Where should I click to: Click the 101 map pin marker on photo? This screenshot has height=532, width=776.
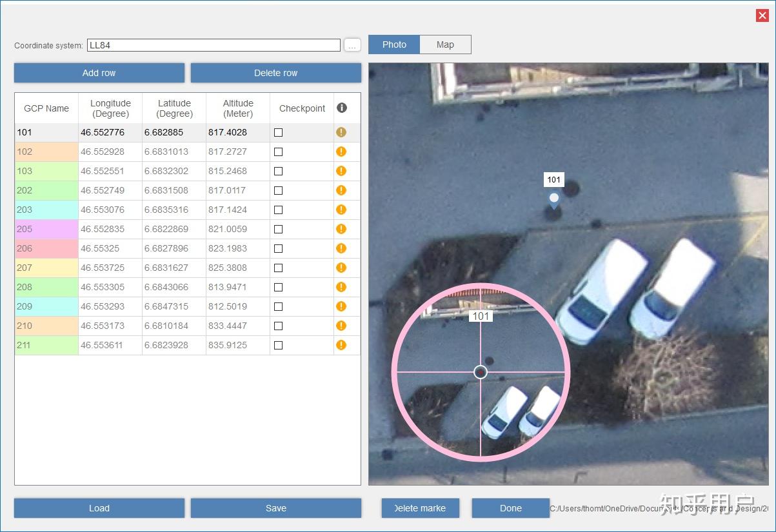[x=553, y=199]
